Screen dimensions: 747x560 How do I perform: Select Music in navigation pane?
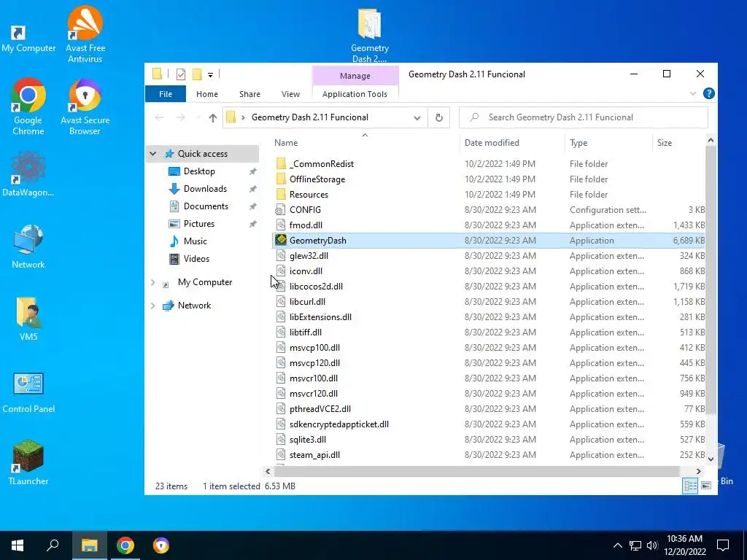tap(196, 241)
